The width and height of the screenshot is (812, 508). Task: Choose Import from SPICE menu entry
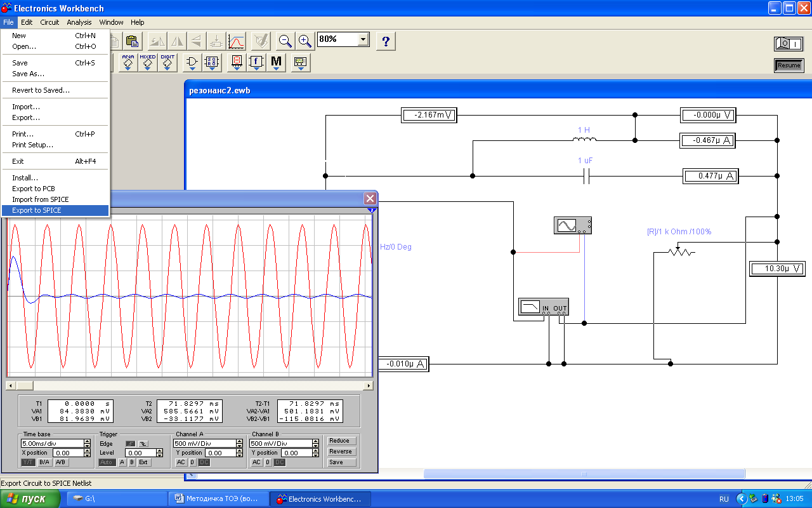coord(55,199)
